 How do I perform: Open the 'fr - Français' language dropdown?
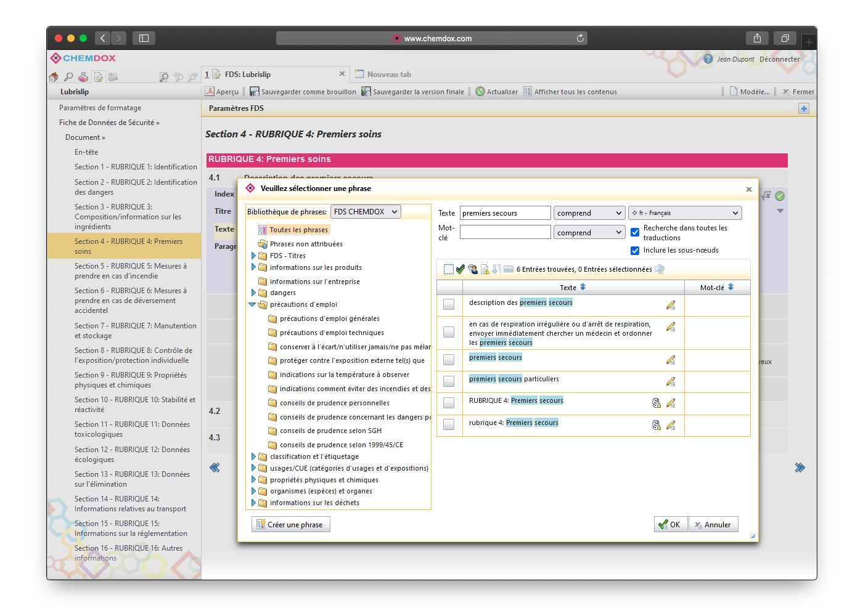tap(685, 213)
